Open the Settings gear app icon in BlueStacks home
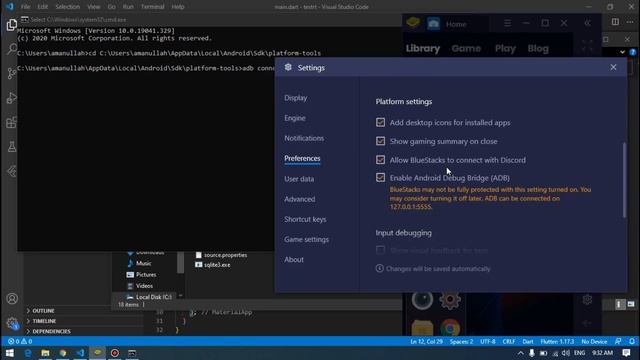Image resolution: width=640 pixels, height=360 pixels. pyautogui.click(x=450, y=300)
